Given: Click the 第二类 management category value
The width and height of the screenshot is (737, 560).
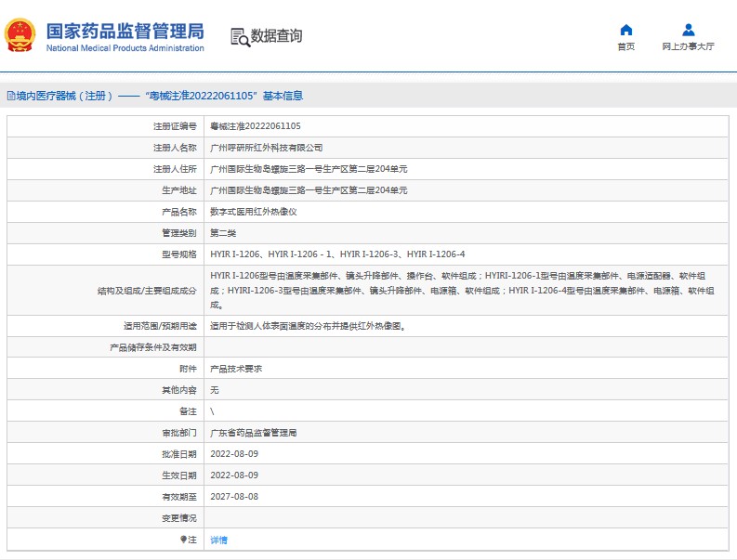Looking at the screenshot, I should coord(223,233).
